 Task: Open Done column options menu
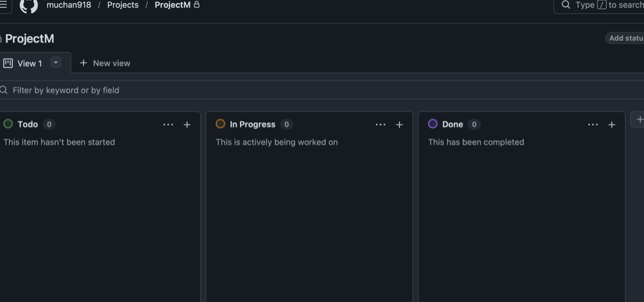593,124
